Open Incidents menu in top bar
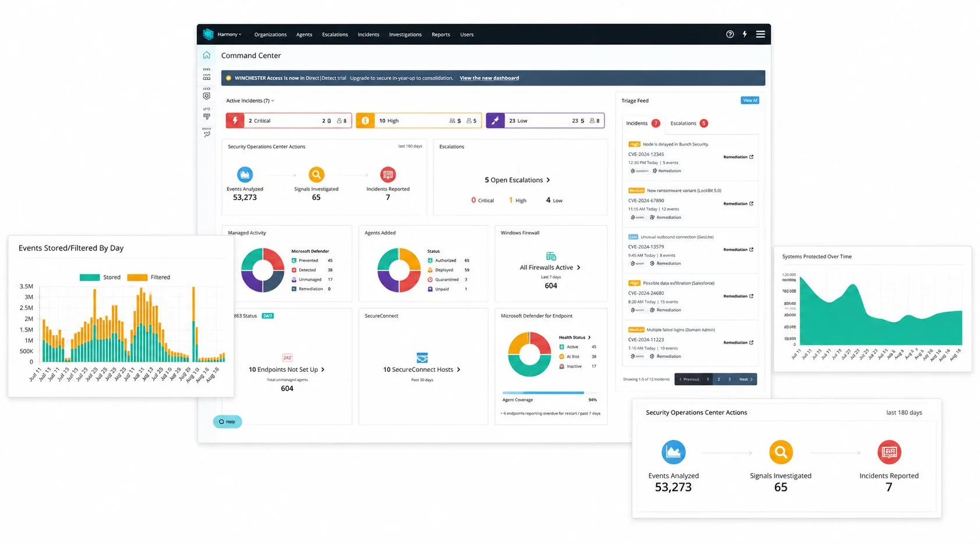 click(x=369, y=34)
